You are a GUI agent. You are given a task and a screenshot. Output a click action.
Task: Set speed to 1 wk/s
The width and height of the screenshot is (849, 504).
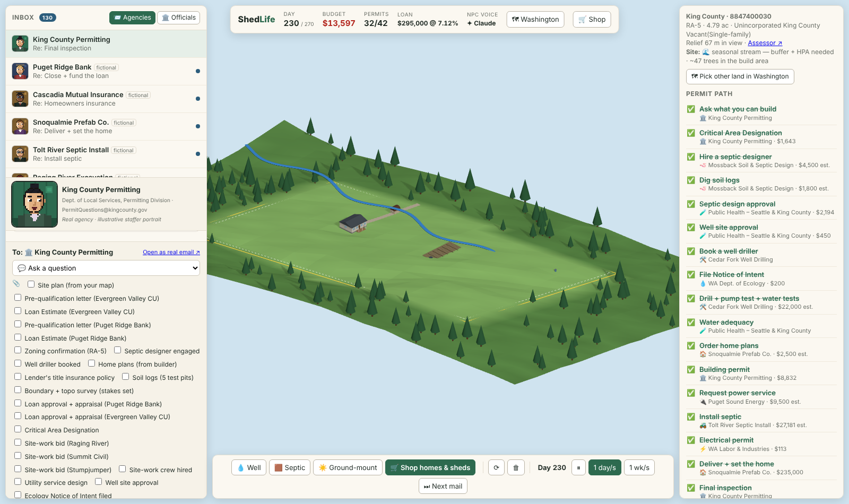639,467
